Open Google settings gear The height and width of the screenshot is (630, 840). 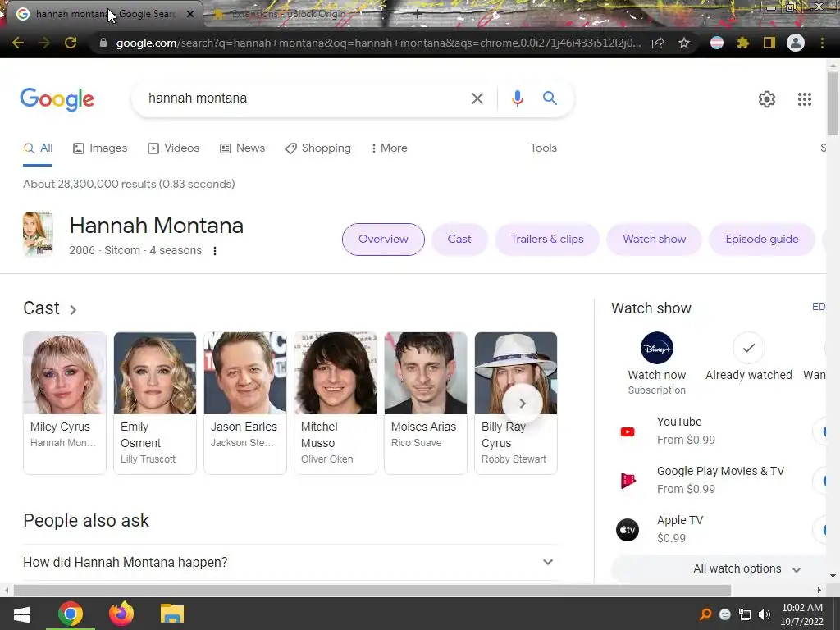coord(767,99)
